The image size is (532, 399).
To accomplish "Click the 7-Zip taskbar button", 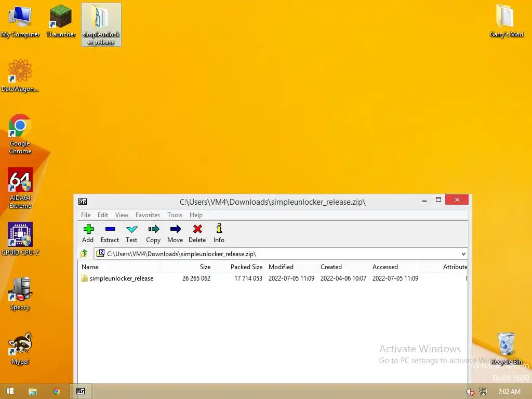I will (81, 391).
